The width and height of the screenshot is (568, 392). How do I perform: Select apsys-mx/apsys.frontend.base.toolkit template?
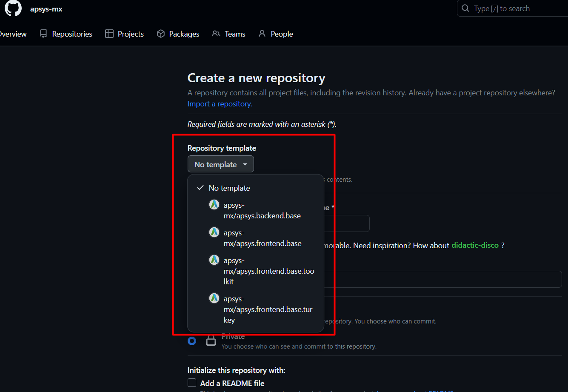point(268,271)
